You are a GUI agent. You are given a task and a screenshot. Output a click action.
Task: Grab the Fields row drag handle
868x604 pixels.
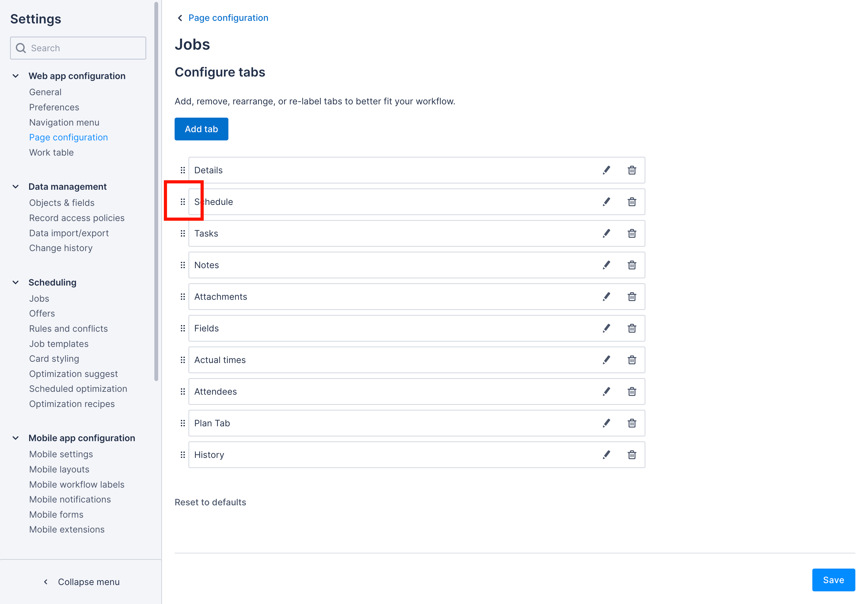click(183, 328)
